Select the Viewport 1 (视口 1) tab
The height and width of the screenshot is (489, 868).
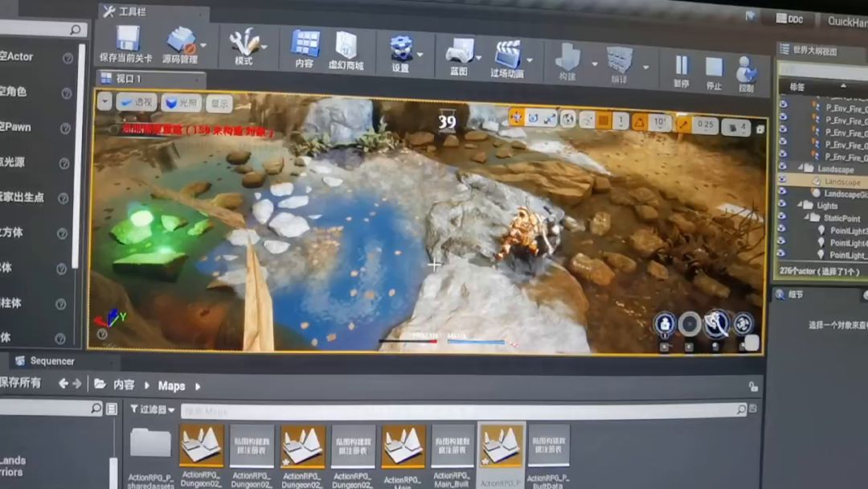click(128, 78)
